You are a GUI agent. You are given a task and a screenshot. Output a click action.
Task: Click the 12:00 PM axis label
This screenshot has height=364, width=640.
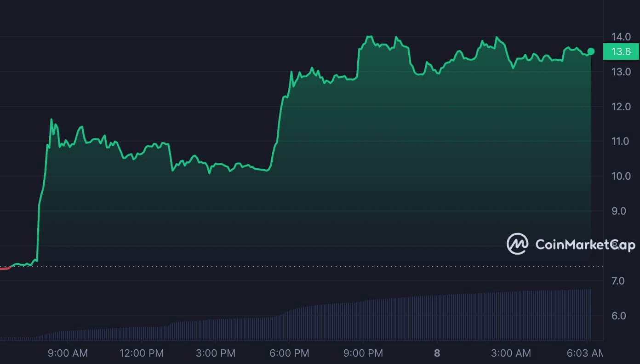(x=142, y=353)
